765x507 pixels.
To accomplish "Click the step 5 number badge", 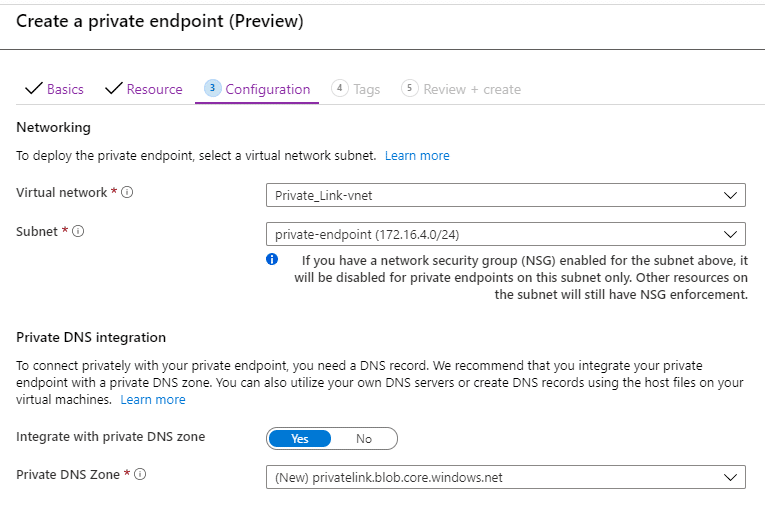I will pyautogui.click(x=409, y=88).
